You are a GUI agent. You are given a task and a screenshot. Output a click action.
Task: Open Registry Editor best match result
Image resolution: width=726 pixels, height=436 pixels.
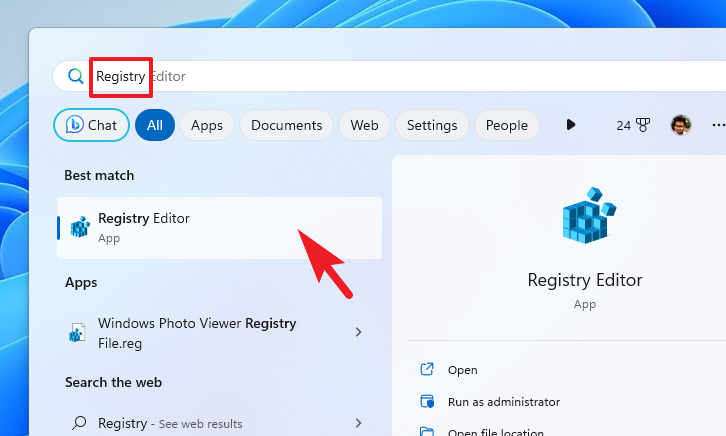[219, 228]
